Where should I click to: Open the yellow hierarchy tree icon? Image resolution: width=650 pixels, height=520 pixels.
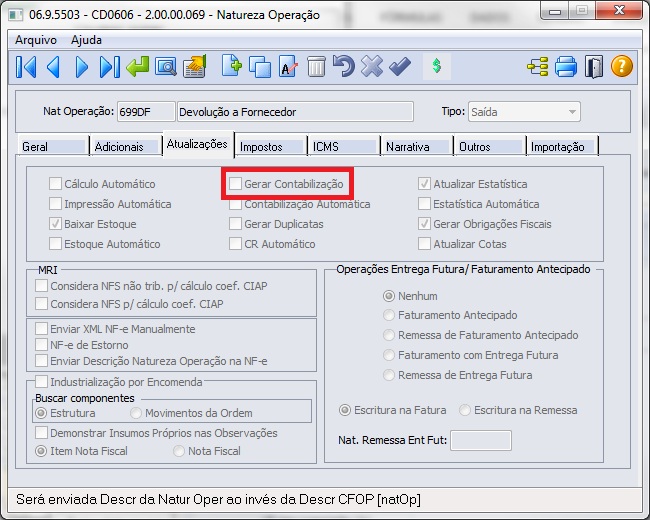point(538,67)
